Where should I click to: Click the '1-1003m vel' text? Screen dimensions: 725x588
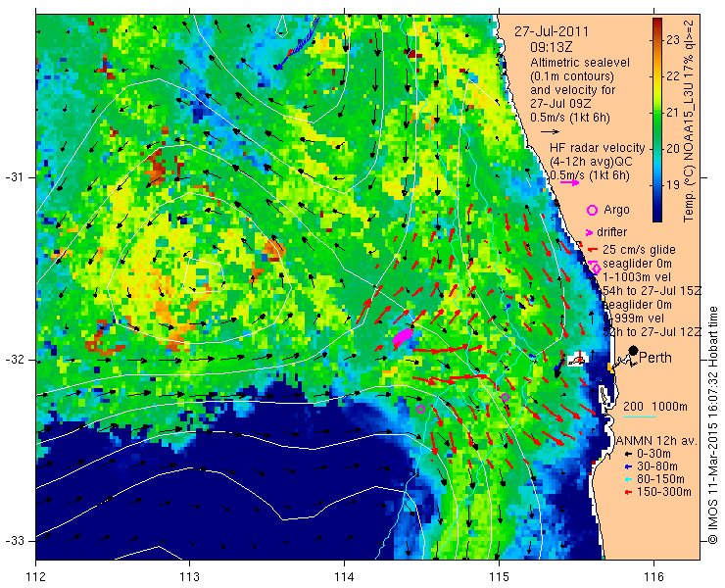635,277
